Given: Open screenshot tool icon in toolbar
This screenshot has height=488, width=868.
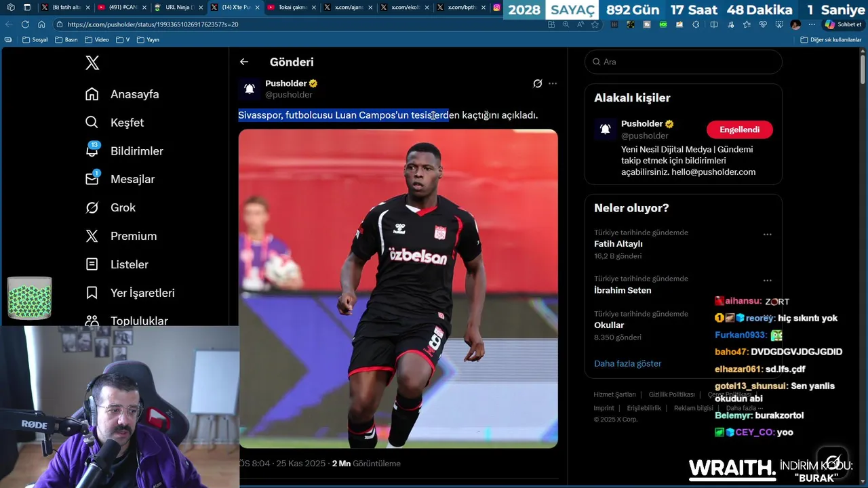Looking at the screenshot, I should (x=778, y=24).
